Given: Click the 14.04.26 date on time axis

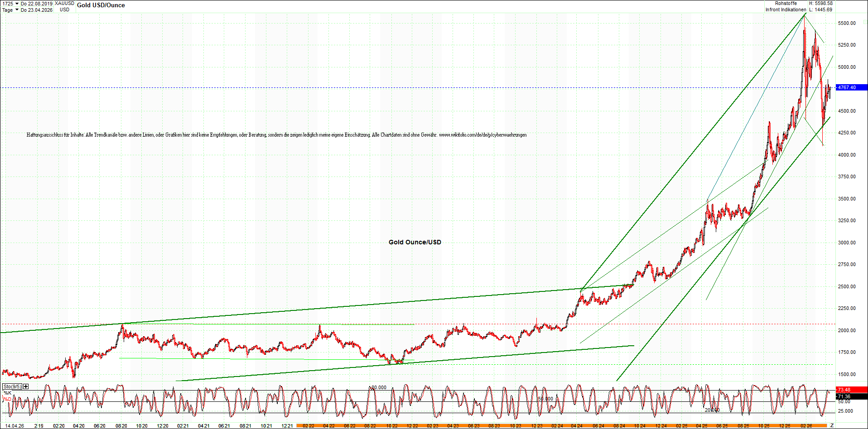Looking at the screenshot, I should pyautogui.click(x=14, y=426).
